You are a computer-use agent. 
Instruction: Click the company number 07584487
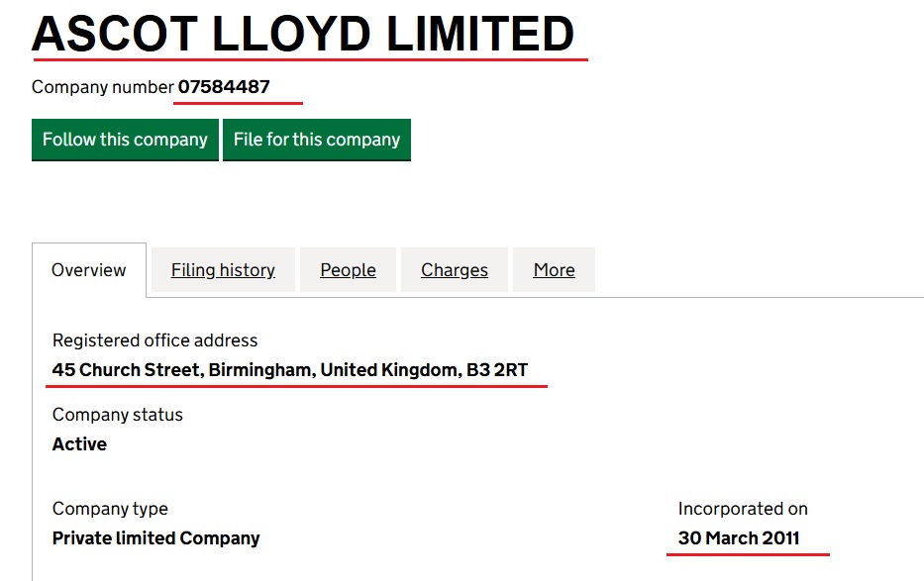point(224,87)
